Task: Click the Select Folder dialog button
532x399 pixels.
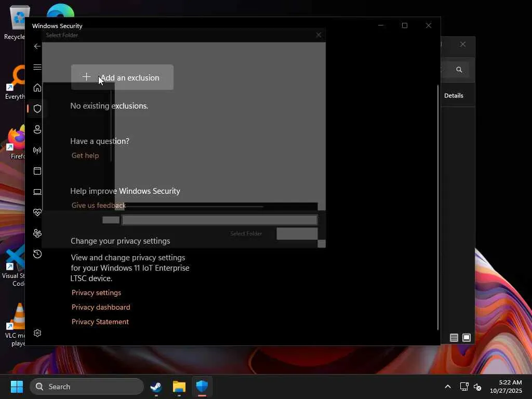Action: tap(246, 233)
